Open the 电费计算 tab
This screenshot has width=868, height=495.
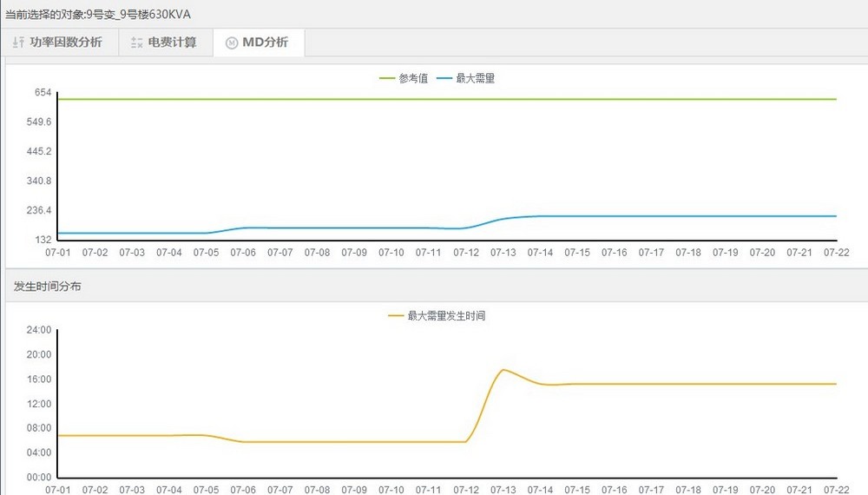pyautogui.click(x=172, y=43)
